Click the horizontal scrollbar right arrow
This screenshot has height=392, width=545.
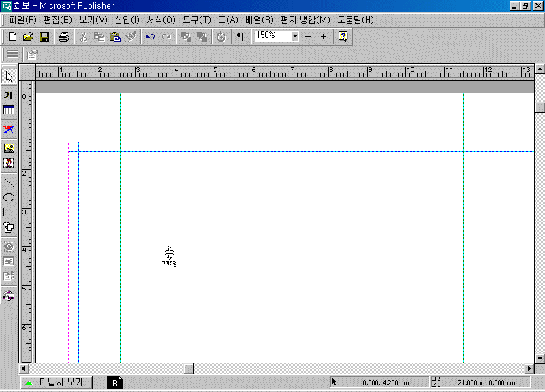coord(529,368)
